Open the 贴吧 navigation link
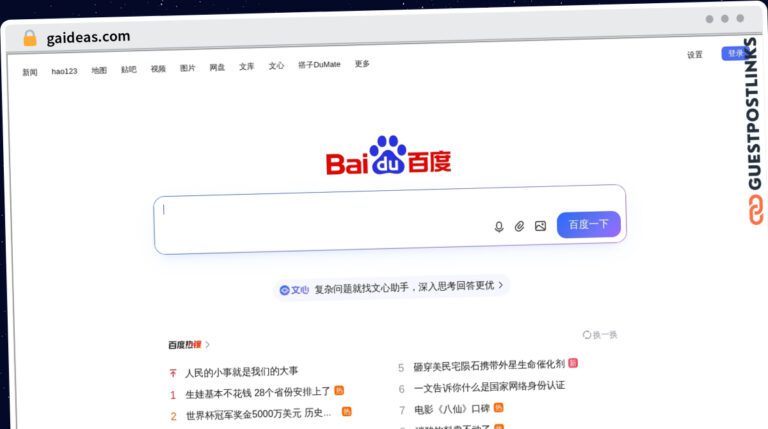Screen dimensions: 768x429 (129, 70)
